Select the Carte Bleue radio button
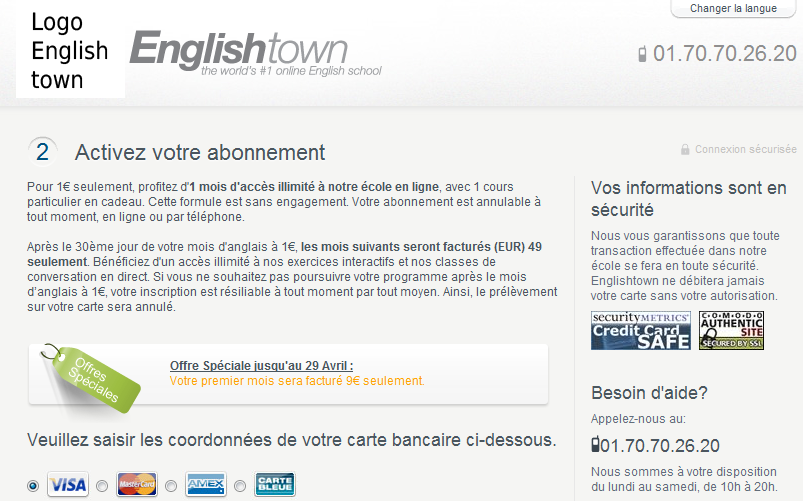 tap(240, 485)
